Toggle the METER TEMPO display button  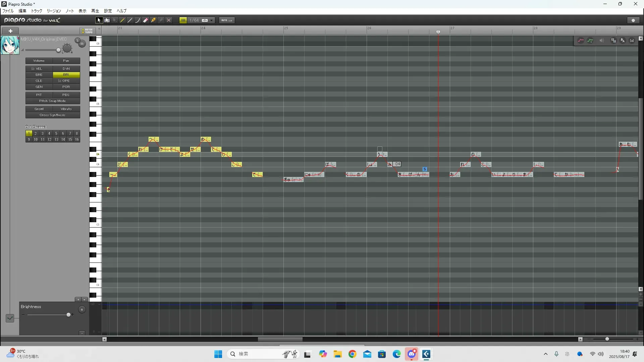pyautogui.click(x=88, y=31)
